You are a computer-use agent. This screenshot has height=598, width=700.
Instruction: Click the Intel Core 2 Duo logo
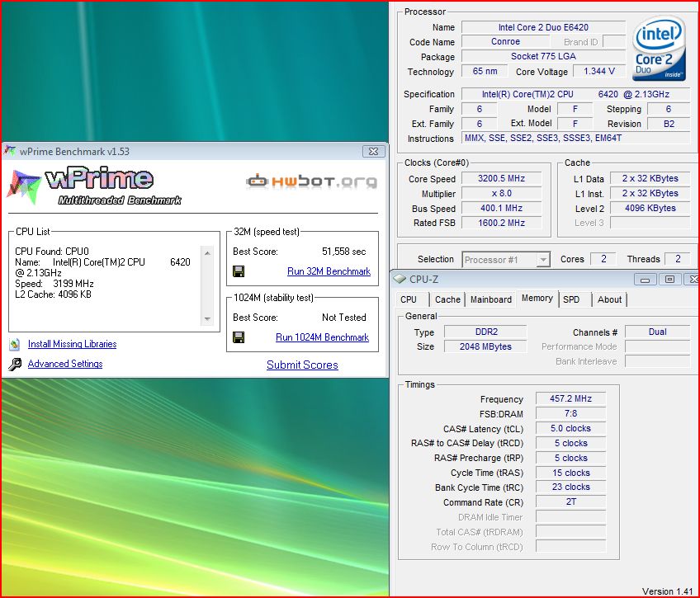coord(659,48)
